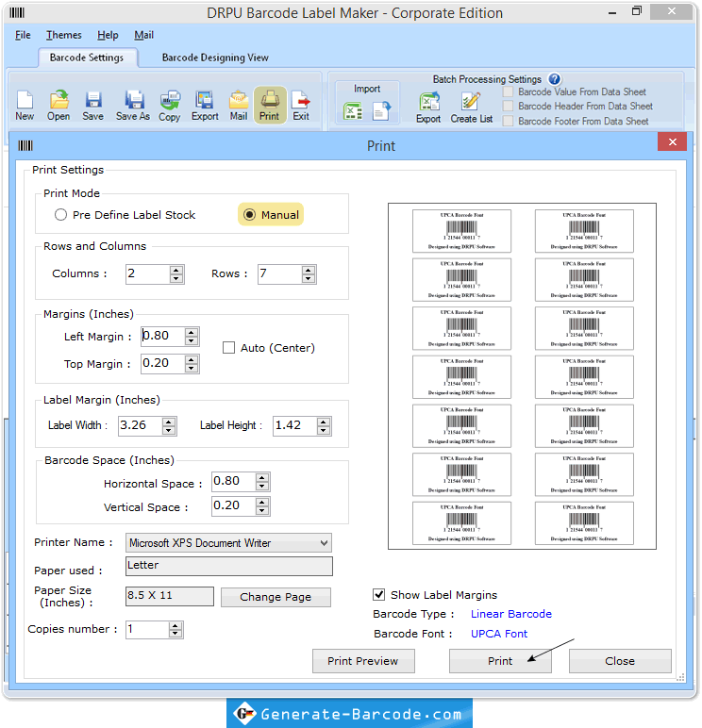The image size is (702, 728).
Task: Select the Manual print mode radio button
Action: 249,214
